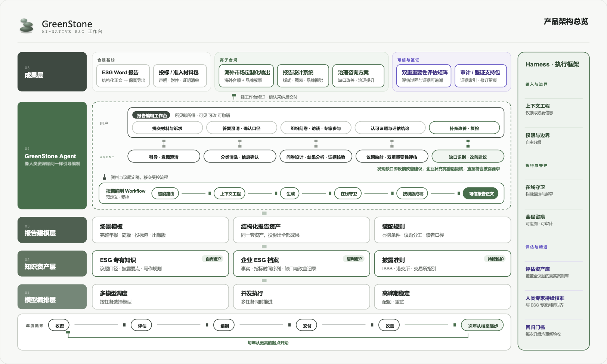607x364 pixels.
Task: Select the 缺口识别 · 改善建议 agent step
Action: [x=468, y=156]
